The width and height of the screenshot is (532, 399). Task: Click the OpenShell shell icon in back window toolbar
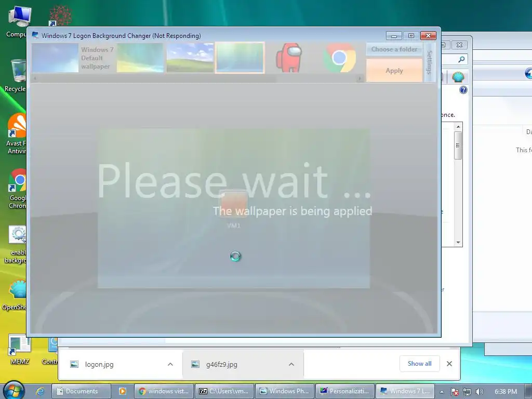pyautogui.click(x=458, y=77)
